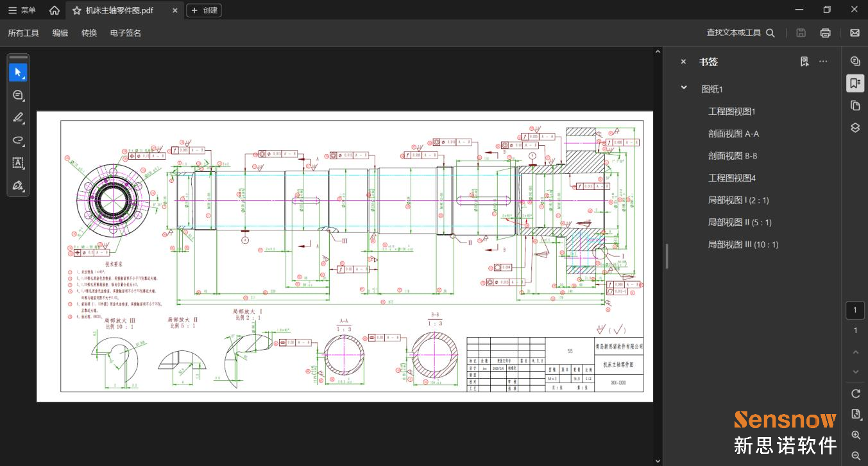
Task: Select the freehand draw loop tool
Action: (18, 140)
